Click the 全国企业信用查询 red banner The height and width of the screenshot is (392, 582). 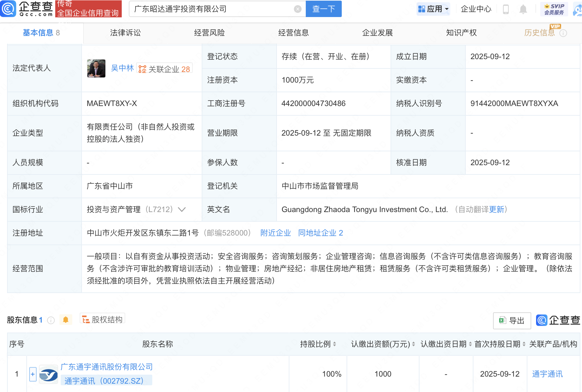tap(88, 9)
